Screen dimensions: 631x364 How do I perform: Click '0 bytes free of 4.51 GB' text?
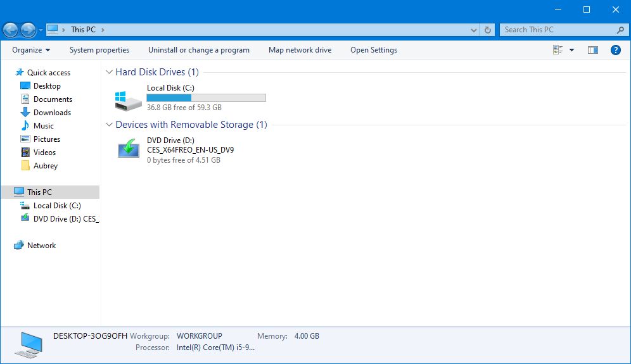(x=184, y=160)
